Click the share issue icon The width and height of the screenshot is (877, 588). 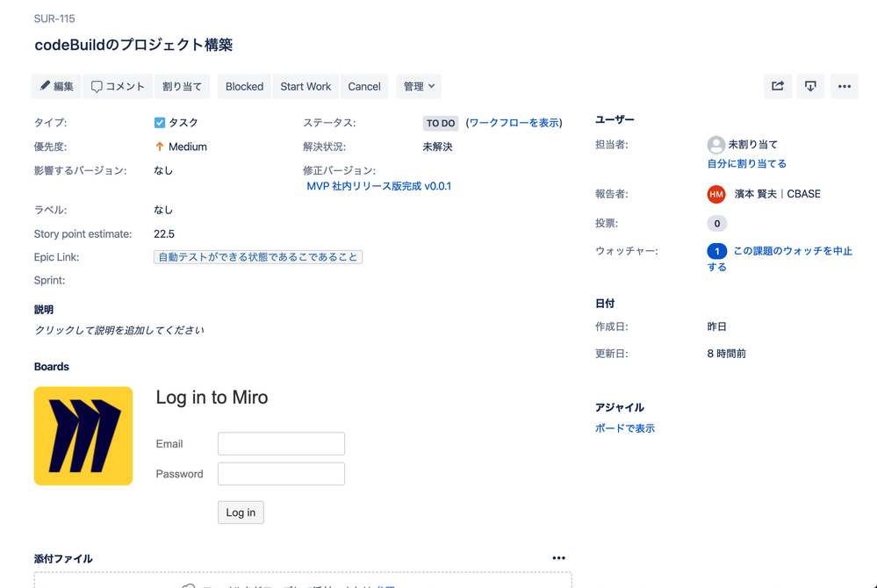point(778,86)
